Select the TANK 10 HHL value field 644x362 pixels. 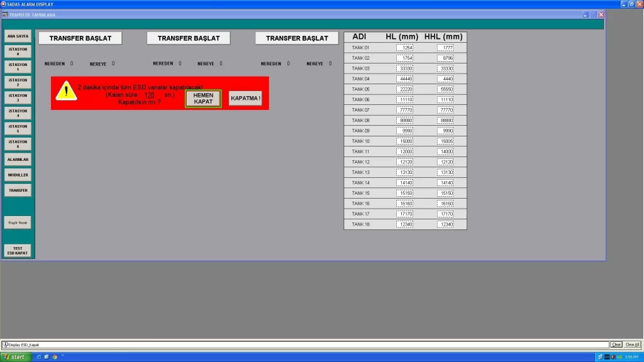tap(445, 141)
